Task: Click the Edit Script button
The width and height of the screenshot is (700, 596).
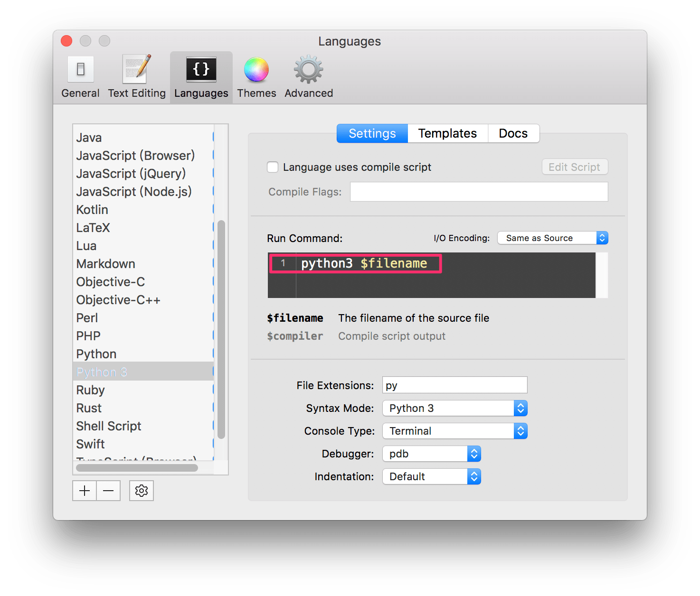Action: pos(574,167)
